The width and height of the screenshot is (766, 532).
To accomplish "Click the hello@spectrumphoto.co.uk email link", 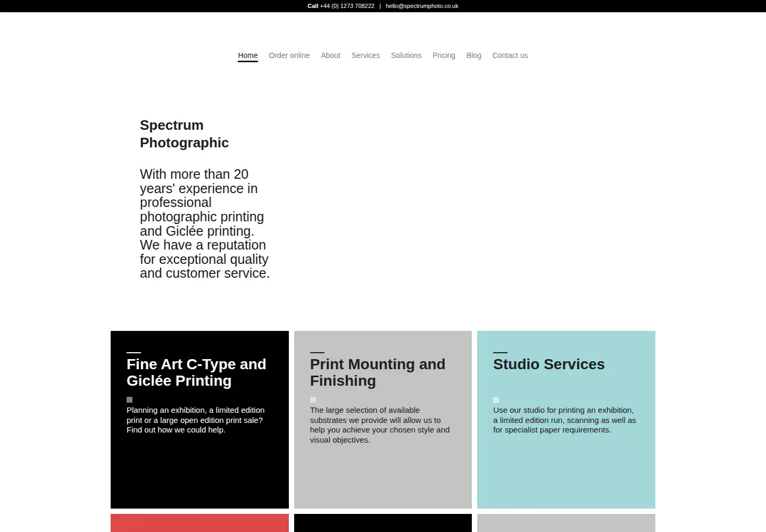I will click(x=422, y=6).
